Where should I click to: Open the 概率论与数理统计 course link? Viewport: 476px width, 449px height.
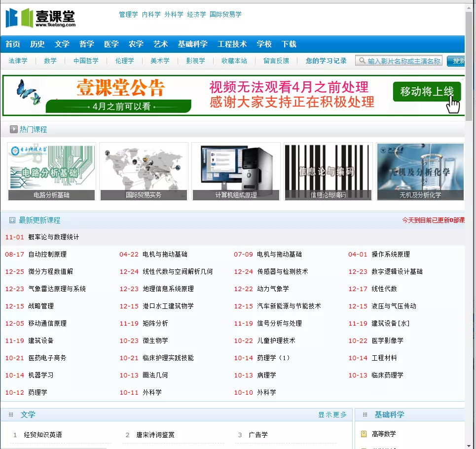(x=53, y=237)
